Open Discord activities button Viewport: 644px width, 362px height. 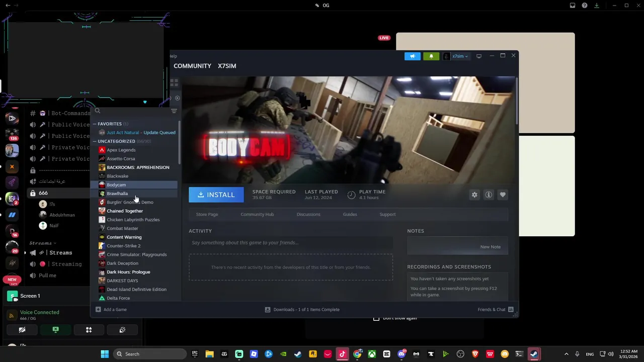pos(89,330)
